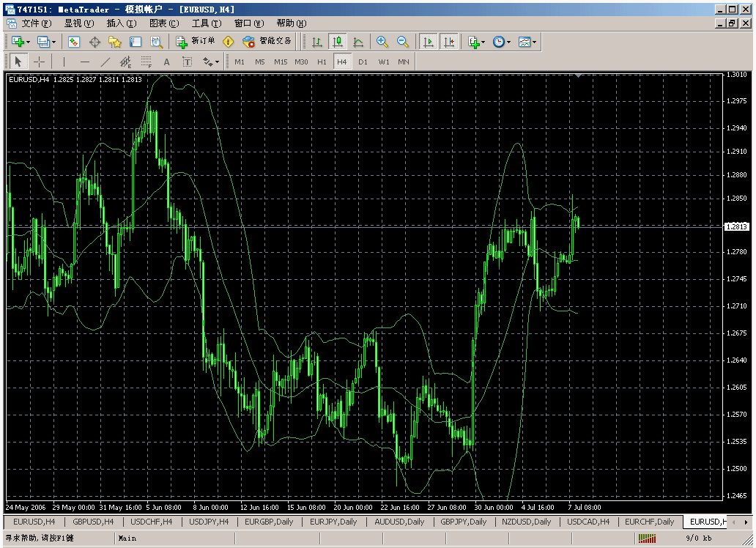The image size is (756, 548).
Task: Open the new chart dropdown arrow
Action: (x=29, y=42)
